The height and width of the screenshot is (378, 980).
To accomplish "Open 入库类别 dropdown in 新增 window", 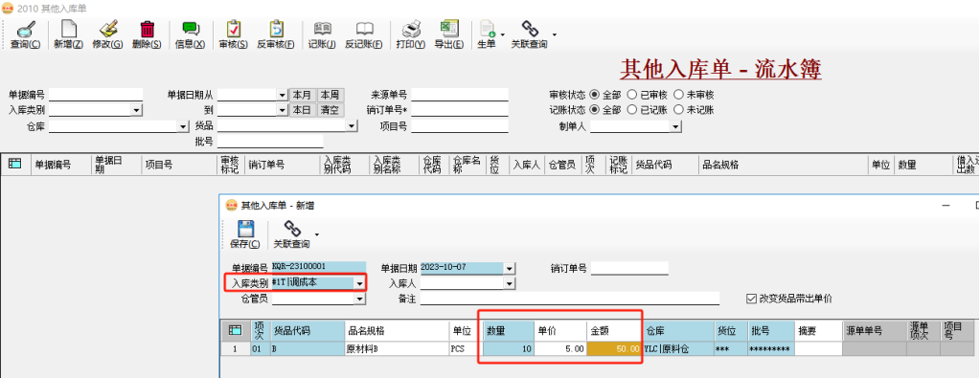I will tap(359, 283).
